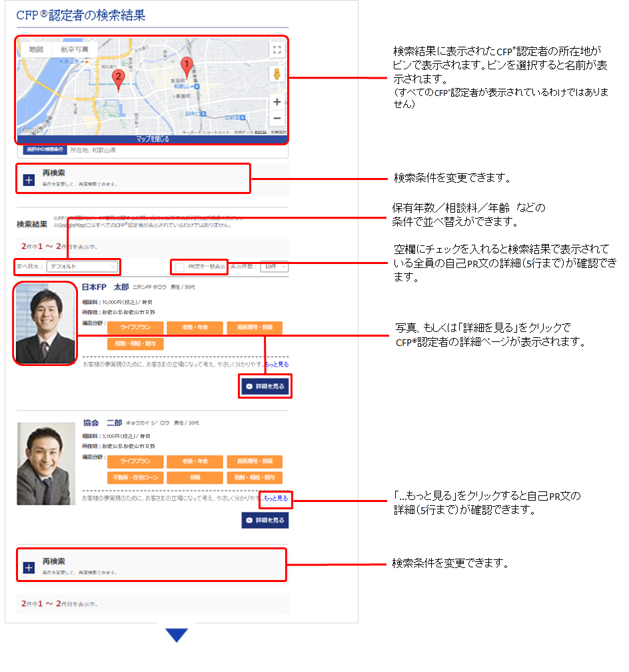The height and width of the screenshot is (672, 629).
Task: Zoom out the map with minus button
Action: click(277, 119)
